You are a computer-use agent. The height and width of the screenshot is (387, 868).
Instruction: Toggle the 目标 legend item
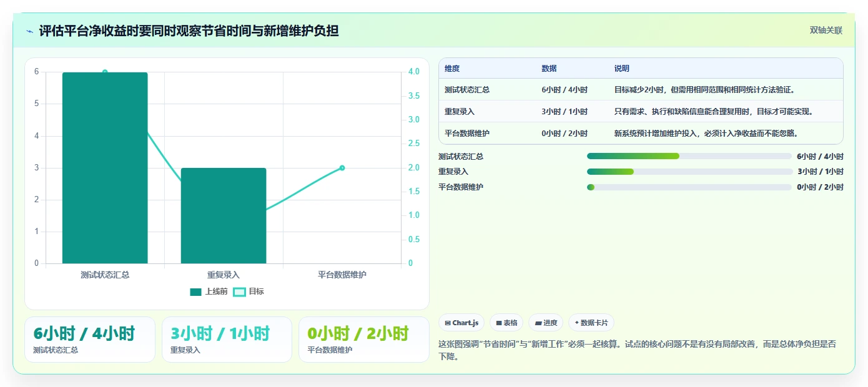(249, 291)
